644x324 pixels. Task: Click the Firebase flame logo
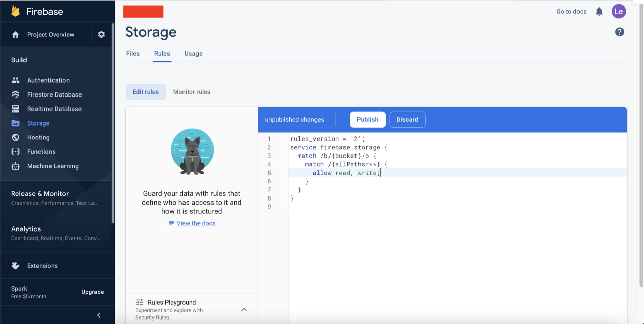[15, 11]
